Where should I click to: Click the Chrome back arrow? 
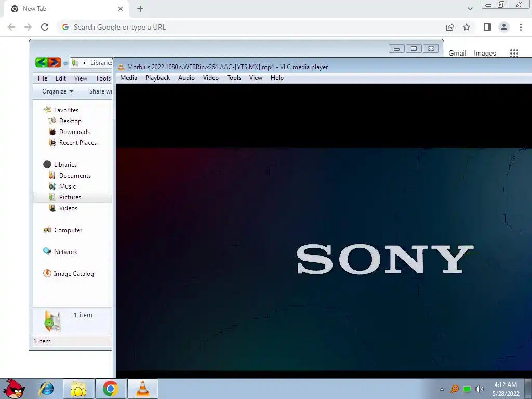point(11,27)
